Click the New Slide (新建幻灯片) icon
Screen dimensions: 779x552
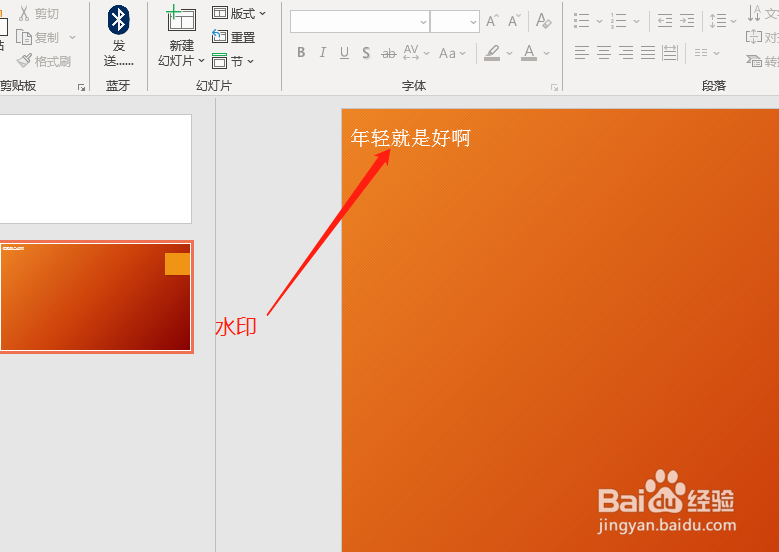[x=181, y=20]
